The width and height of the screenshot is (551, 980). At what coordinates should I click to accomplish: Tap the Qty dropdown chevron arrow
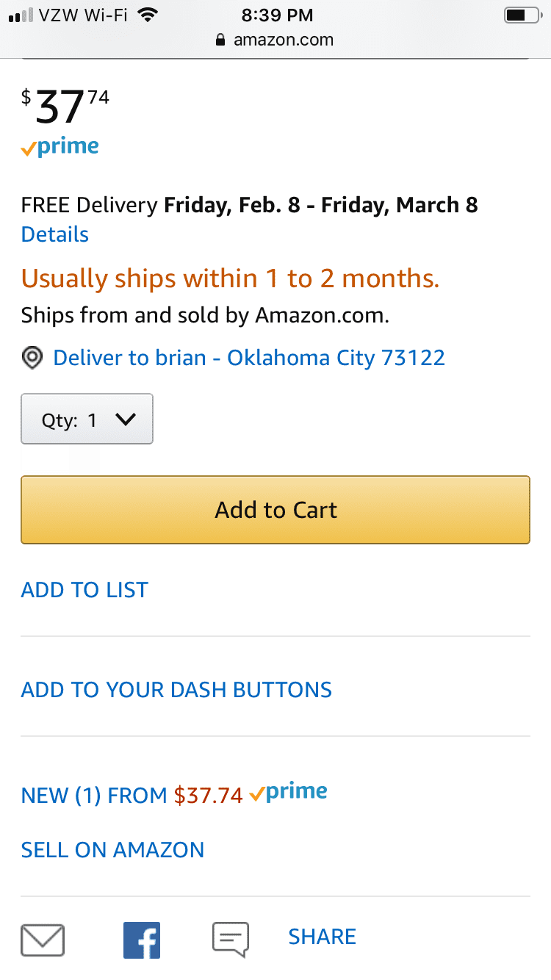[x=126, y=419]
